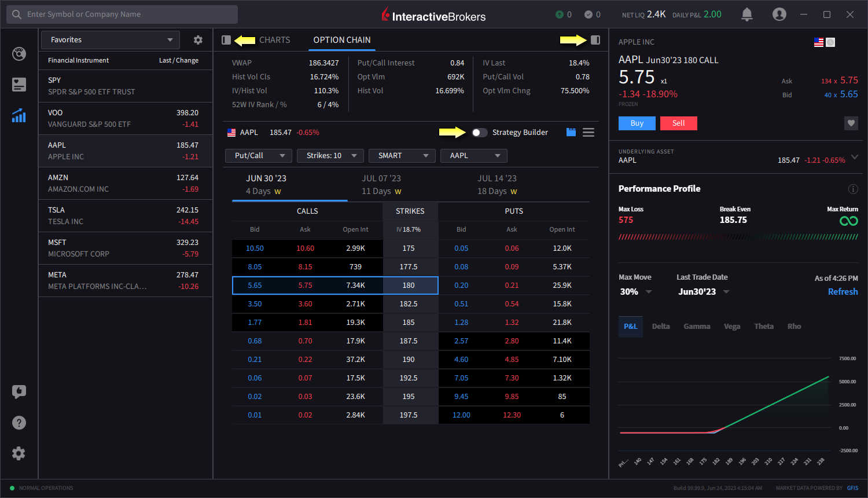Switch to the CHARTS tab

275,40
